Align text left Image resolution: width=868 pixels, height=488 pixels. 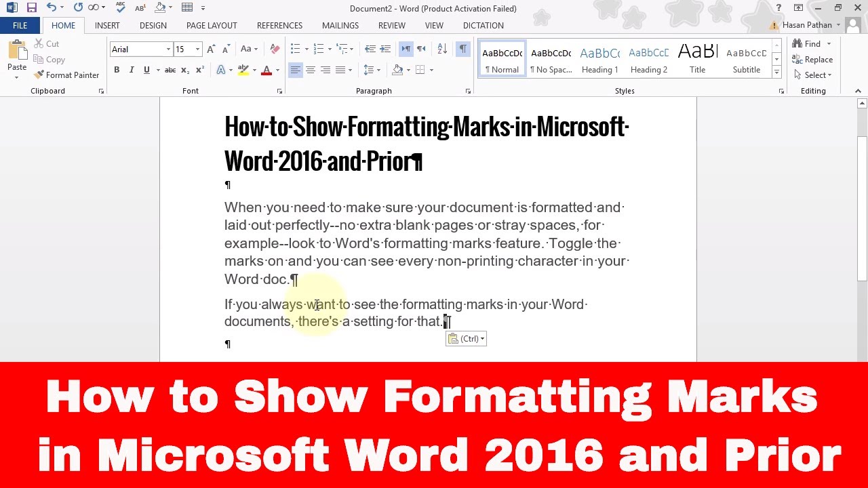click(295, 70)
